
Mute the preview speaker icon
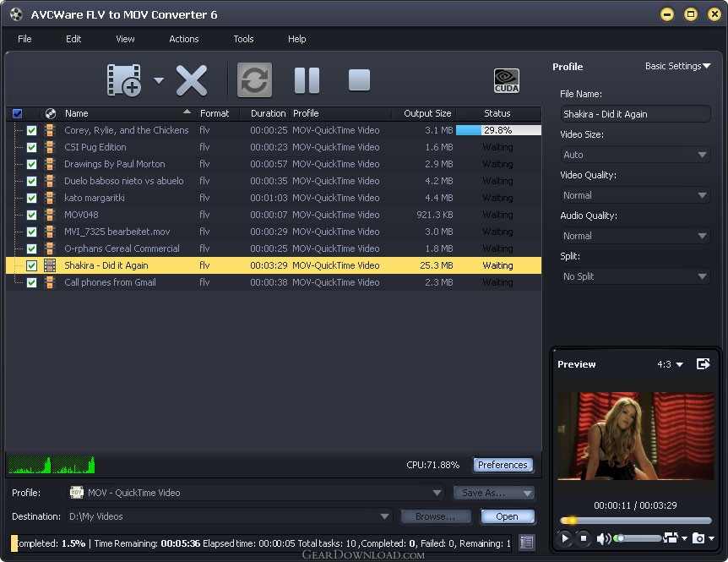[603, 539]
